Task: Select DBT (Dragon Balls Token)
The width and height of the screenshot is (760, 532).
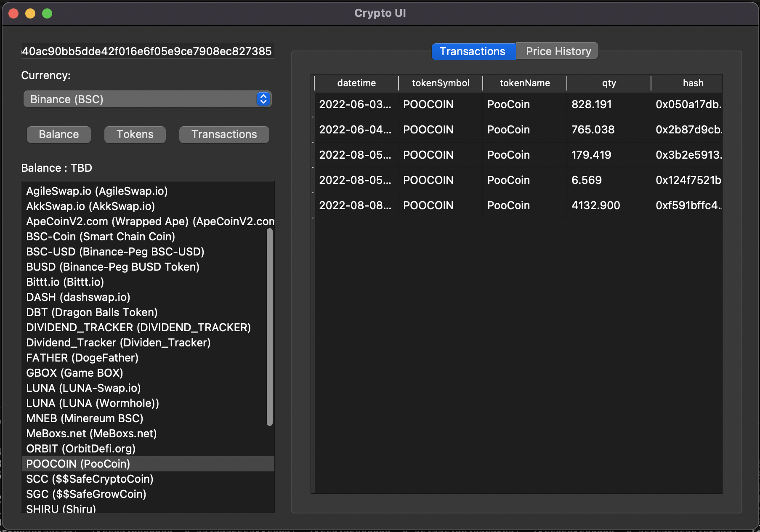Action: [x=148, y=312]
